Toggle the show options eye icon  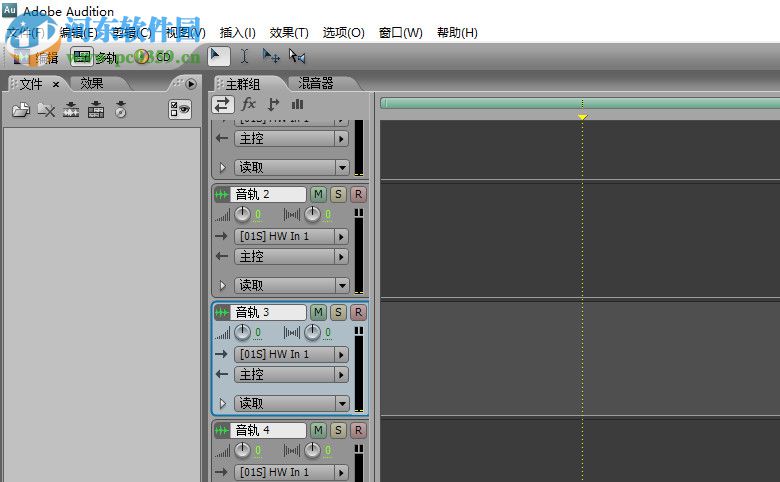point(180,109)
